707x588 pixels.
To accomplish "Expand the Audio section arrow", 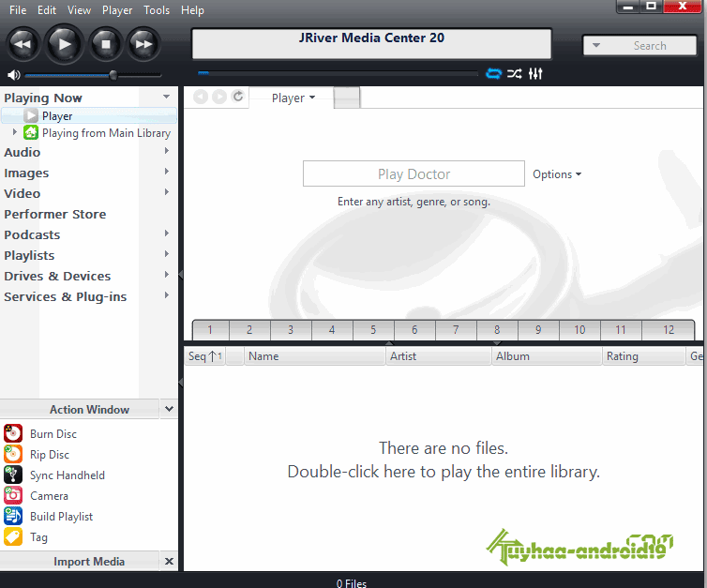I will (167, 151).
